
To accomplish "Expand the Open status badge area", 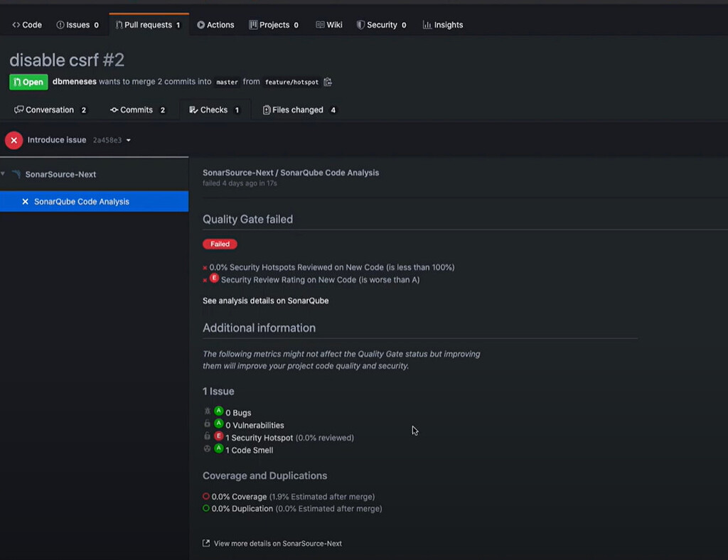I will coord(28,82).
